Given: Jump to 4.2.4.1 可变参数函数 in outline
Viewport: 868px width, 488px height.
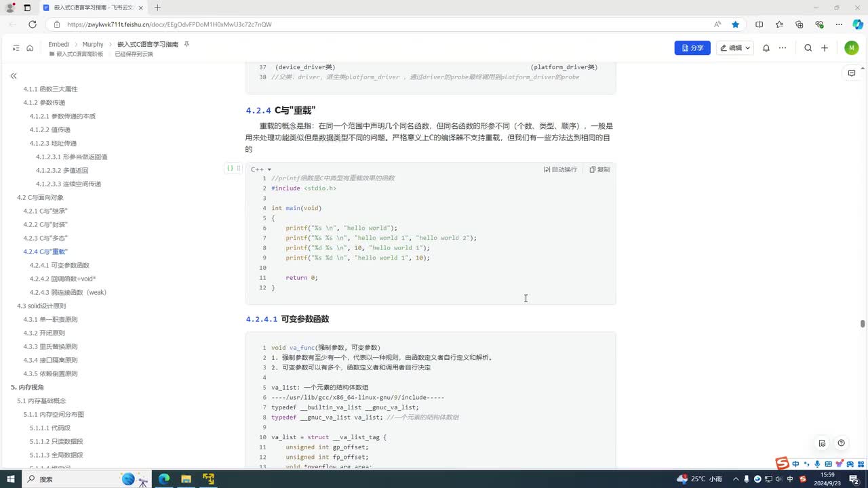Looking at the screenshot, I should (x=60, y=265).
